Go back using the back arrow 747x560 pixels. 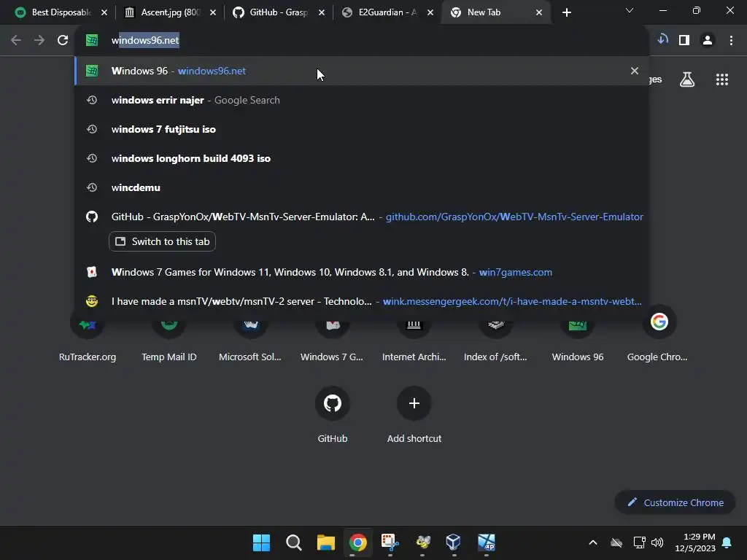click(x=16, y=41)
